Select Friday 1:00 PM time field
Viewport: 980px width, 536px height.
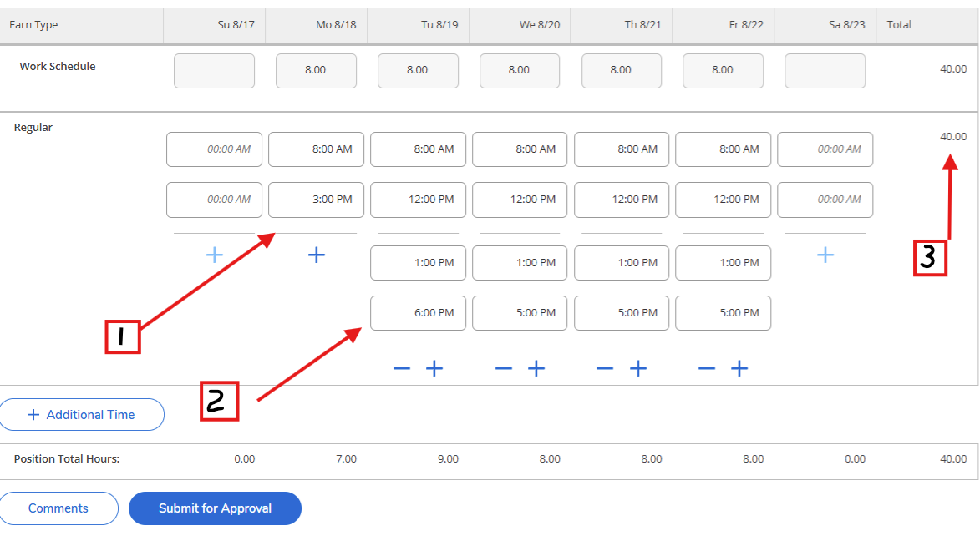click(723, 263)
